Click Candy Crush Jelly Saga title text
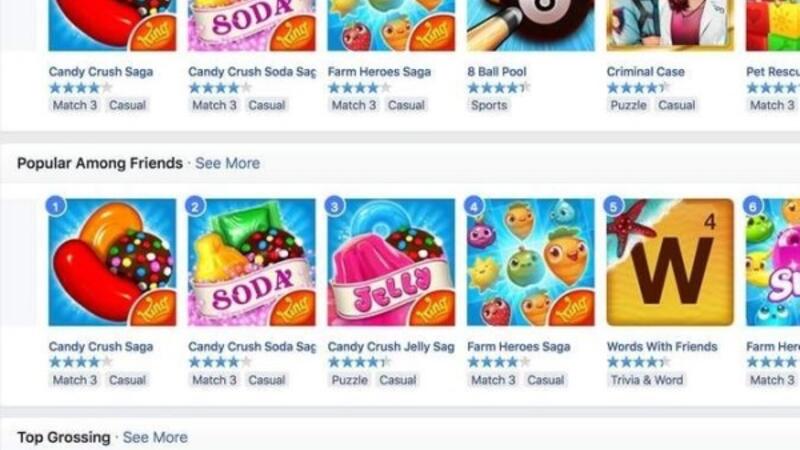 tap(391, 346)
